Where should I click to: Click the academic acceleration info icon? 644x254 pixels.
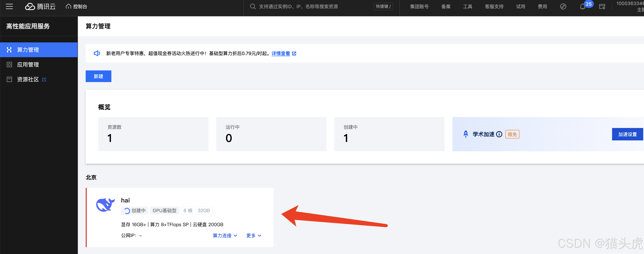pos(499,134)
